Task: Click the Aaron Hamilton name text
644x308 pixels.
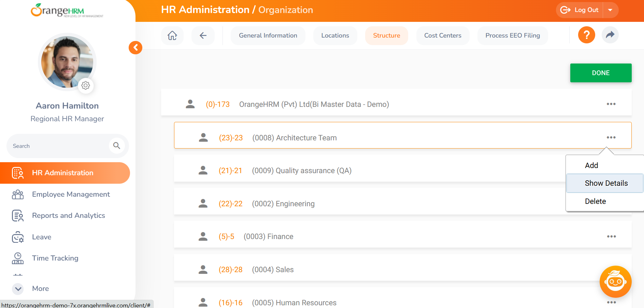Action: click(67, 106)
